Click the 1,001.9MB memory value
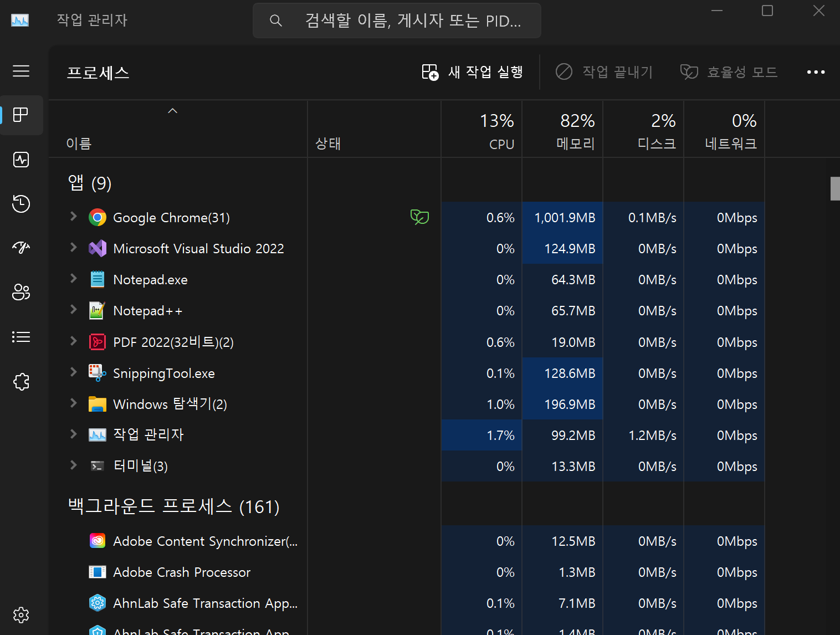Viewport: 840px width, 635px height. tap(565, 218)
